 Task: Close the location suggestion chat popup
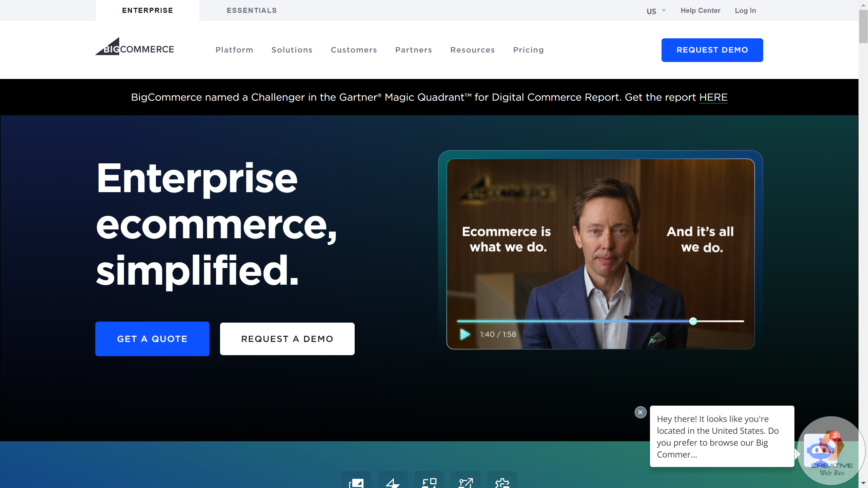pos(640,412)
